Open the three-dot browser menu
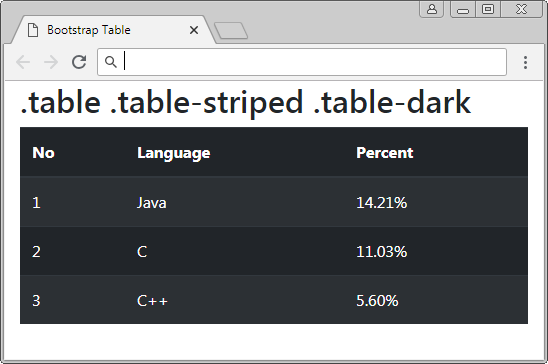Viewport: 548px width, 364px height. coord(525,63)
